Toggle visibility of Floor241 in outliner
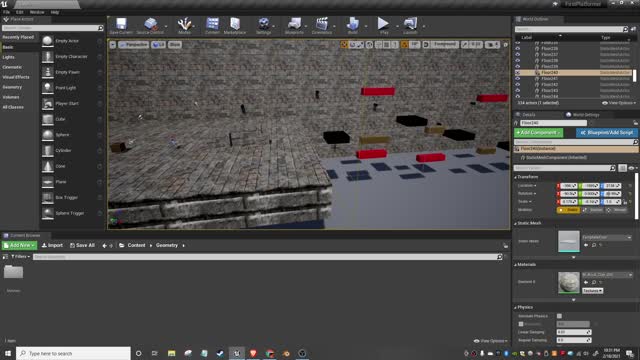This screenshot has width=640, height=360. pyautogui.click(x=518, y=78)
